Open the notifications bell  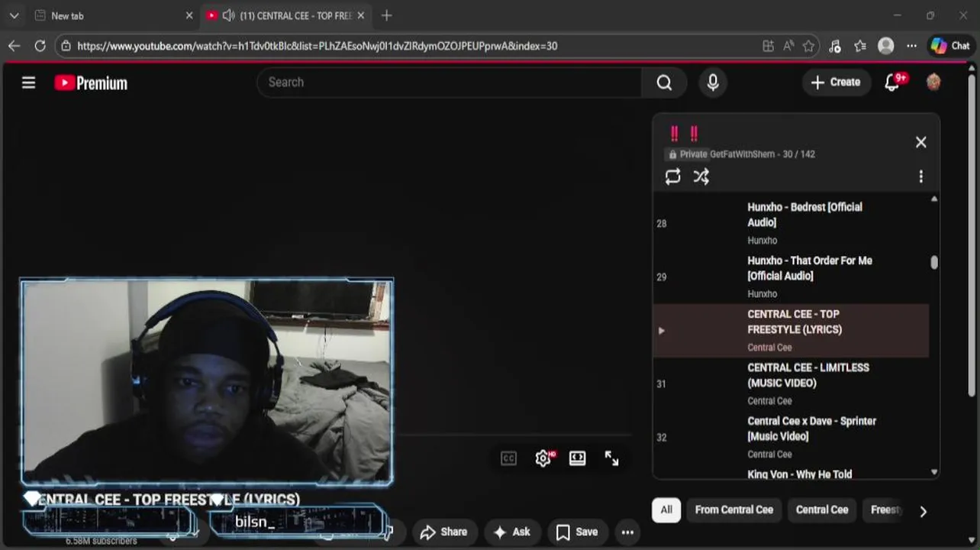click(892, 82)
